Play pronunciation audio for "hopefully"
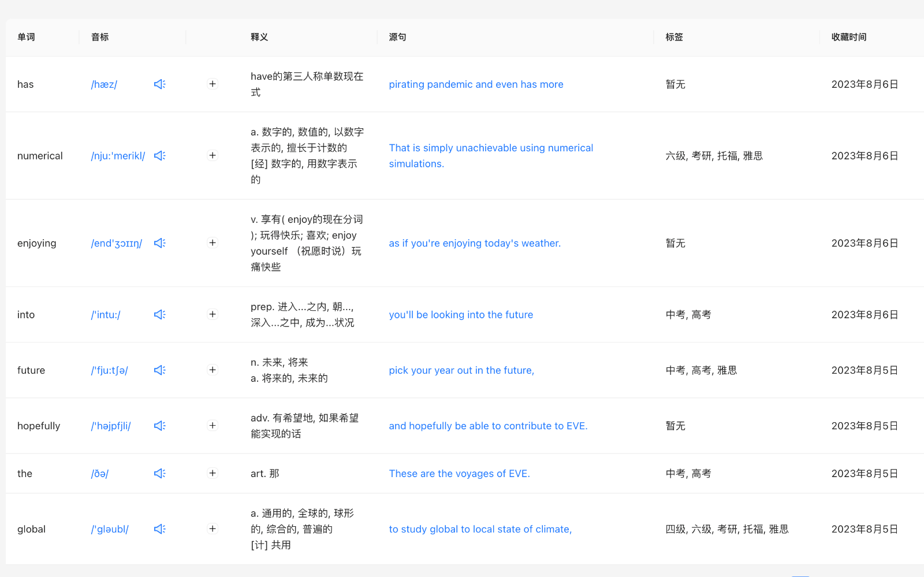Screen dimensions: 924x577 (159, 426)
